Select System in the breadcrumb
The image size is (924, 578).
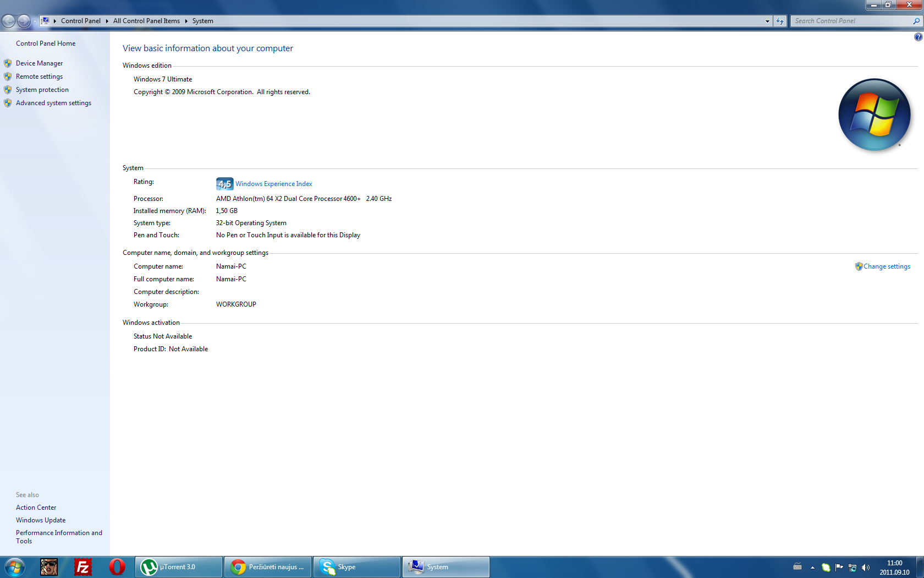coord(203,21)
